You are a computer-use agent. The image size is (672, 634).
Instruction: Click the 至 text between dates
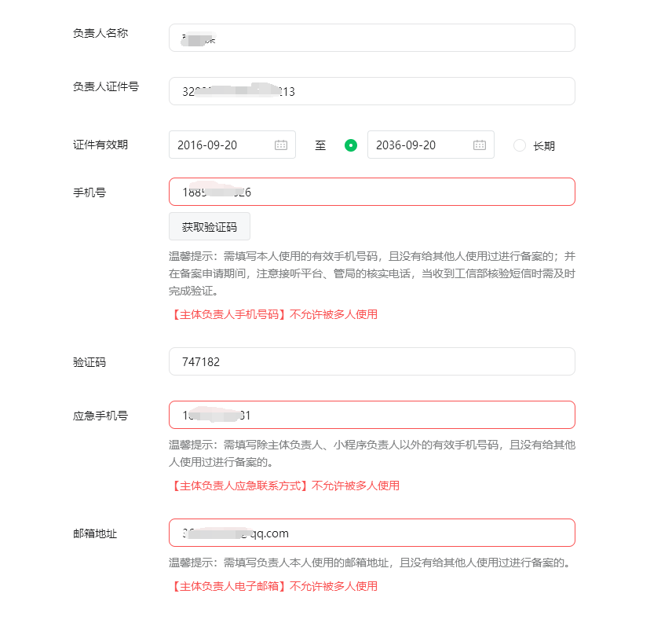(320, 145)
